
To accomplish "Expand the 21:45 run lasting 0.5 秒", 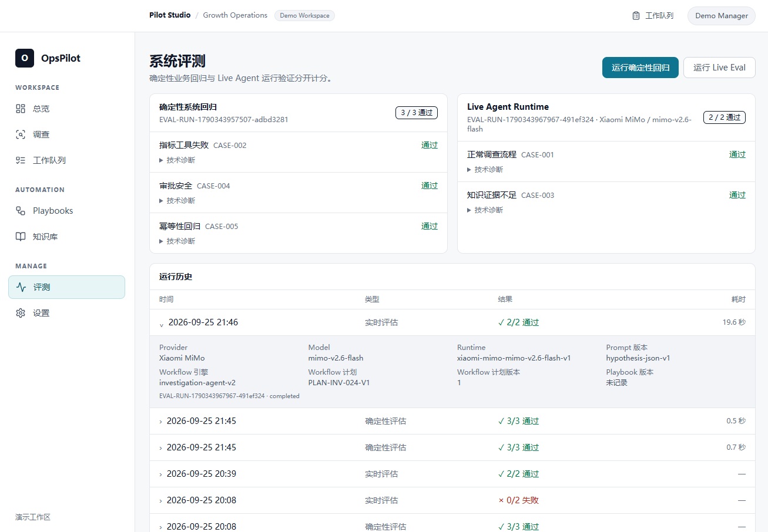I will point(452,421).
